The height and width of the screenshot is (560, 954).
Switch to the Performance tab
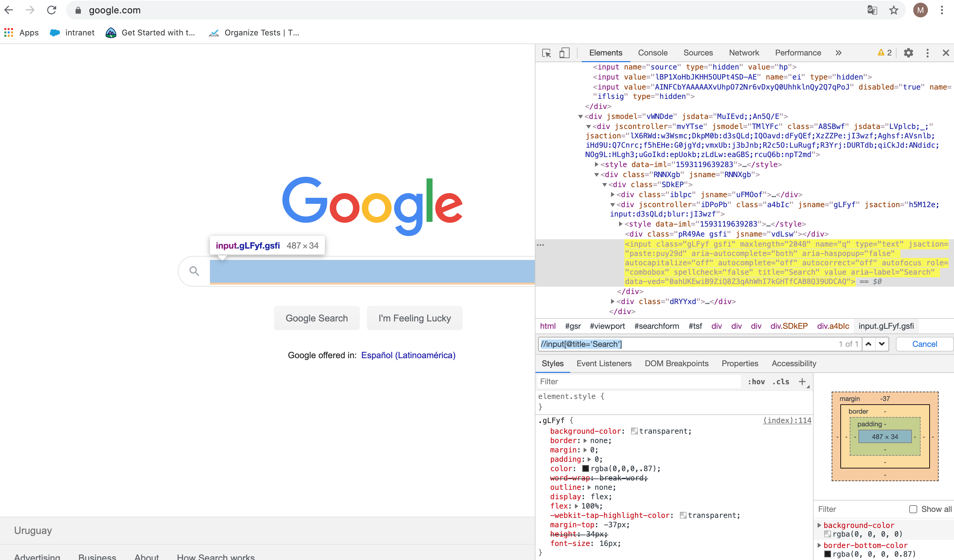click(x=798, y=53)
